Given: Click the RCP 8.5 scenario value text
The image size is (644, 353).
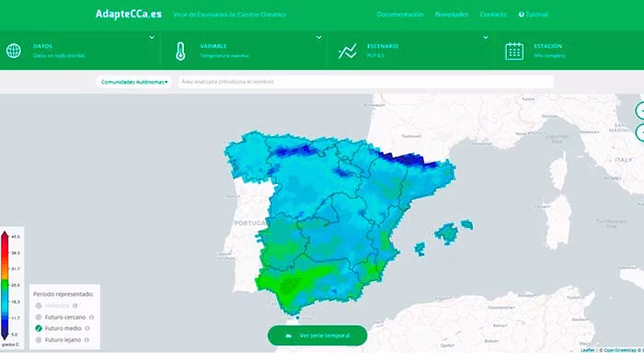Looking at the screenshot, I should click(x=375, y=55).
